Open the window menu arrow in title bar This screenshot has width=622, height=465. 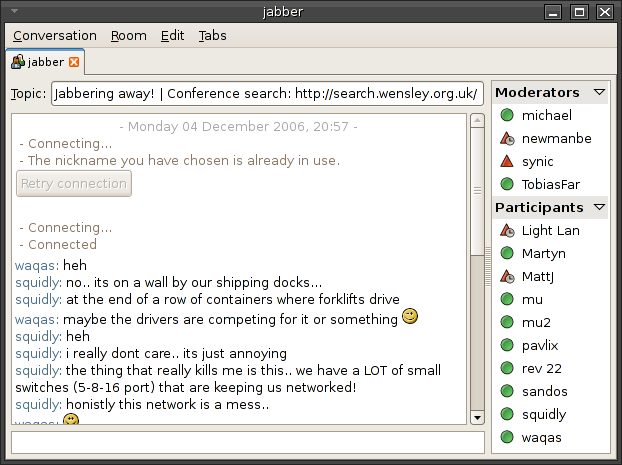[15, 11]
